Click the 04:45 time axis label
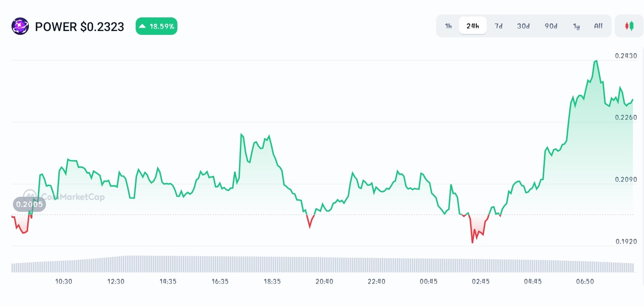This screenshot has height=306, width=644. (533, 281)
